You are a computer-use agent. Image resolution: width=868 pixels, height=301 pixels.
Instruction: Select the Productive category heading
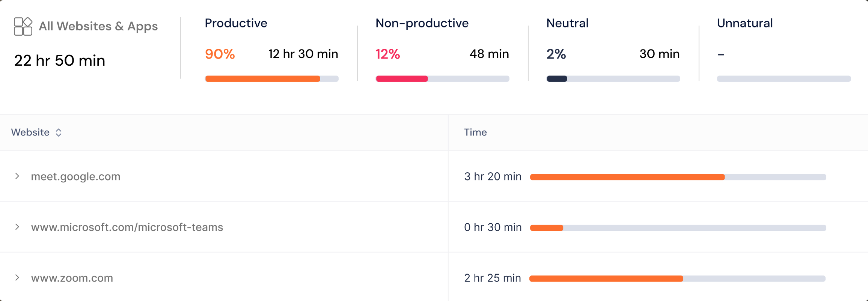point(236,23)
